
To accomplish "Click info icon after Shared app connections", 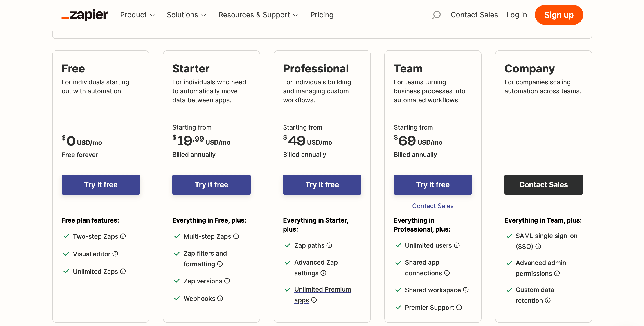I will 447,273.
